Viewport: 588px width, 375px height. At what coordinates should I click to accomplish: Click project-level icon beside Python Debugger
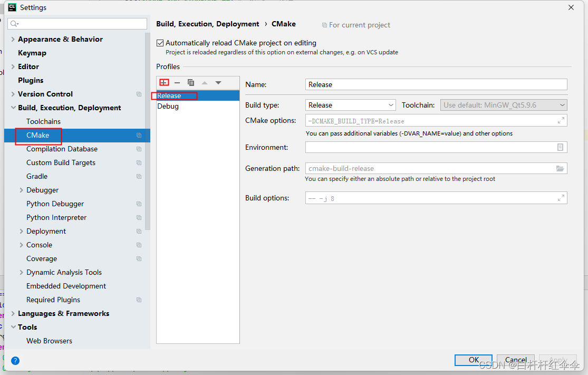pos(139,204)
